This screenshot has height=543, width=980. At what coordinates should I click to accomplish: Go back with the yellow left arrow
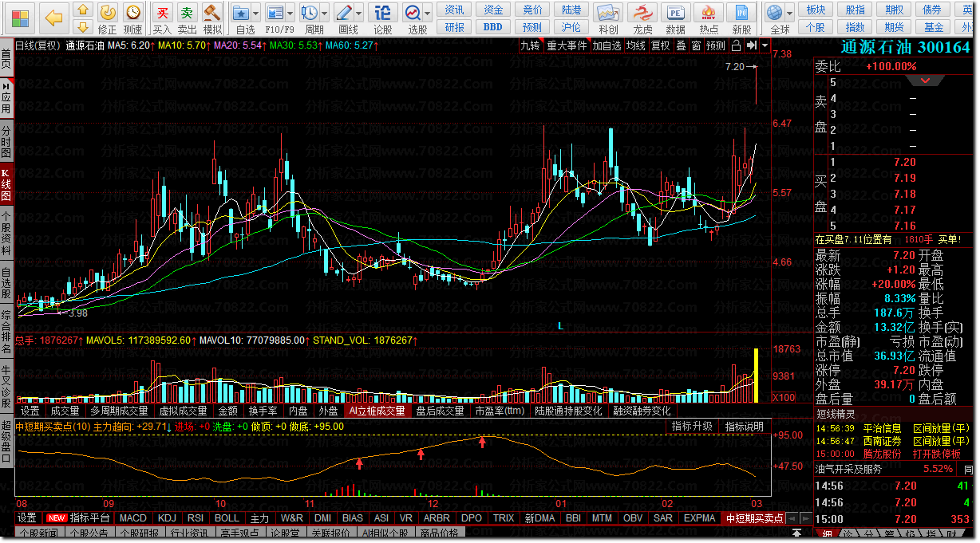(53, 18)
